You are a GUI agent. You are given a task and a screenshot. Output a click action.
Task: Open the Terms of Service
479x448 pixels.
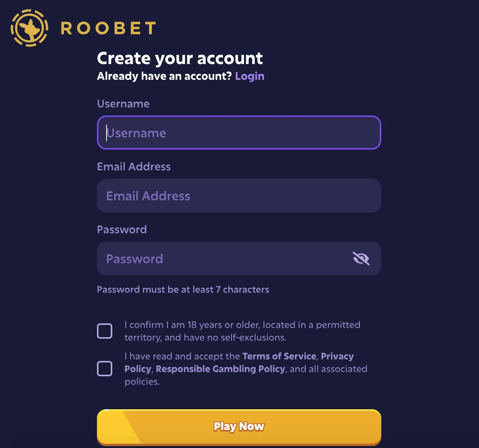[279, 356]
